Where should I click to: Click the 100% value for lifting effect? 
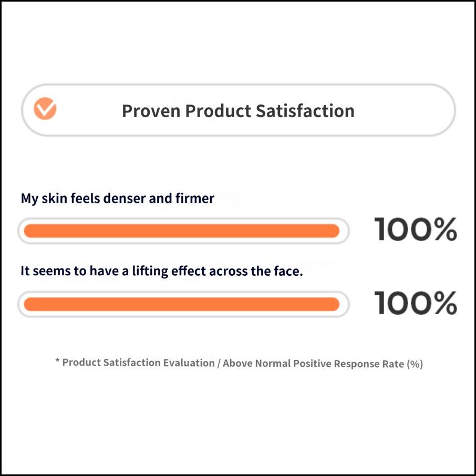click(415, 303)
